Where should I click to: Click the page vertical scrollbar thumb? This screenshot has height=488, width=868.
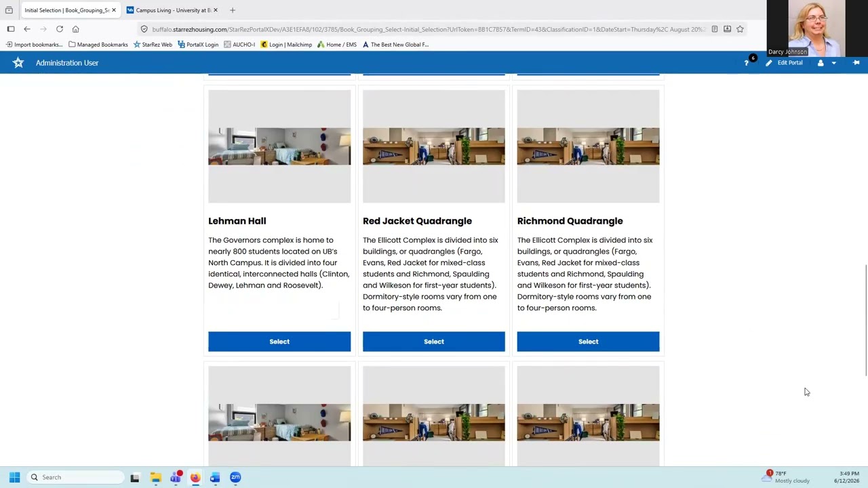865,320
